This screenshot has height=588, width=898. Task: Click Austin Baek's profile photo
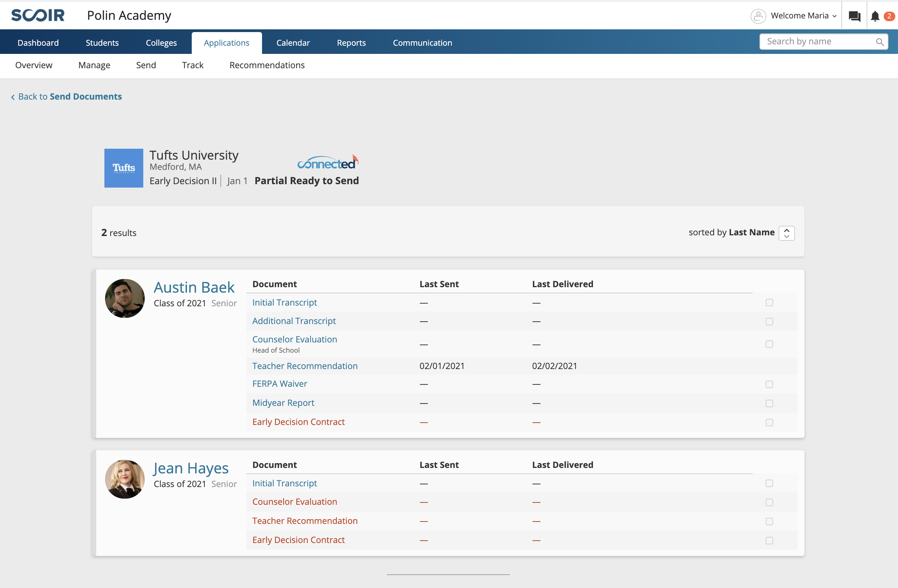pyautogui.click(x=125, y=298)
